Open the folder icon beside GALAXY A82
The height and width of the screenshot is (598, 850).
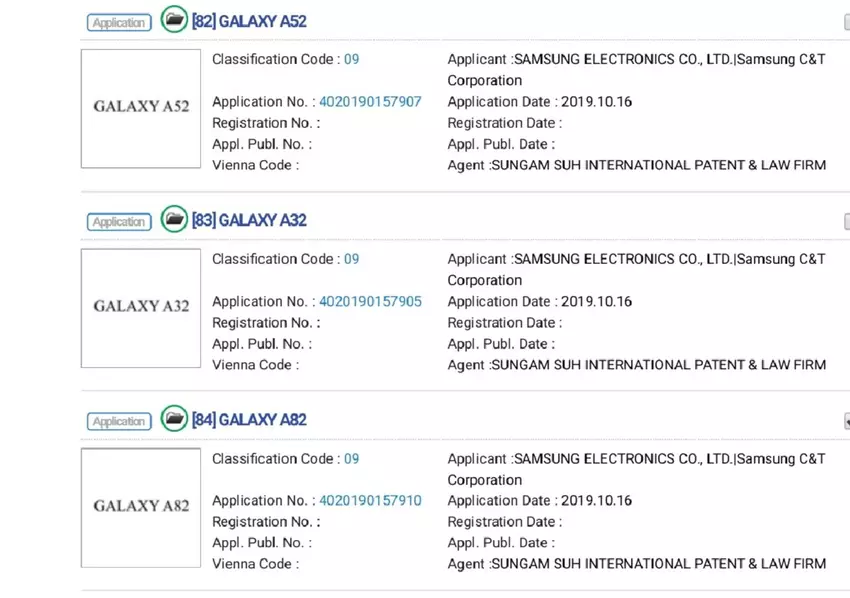[174, 418]
